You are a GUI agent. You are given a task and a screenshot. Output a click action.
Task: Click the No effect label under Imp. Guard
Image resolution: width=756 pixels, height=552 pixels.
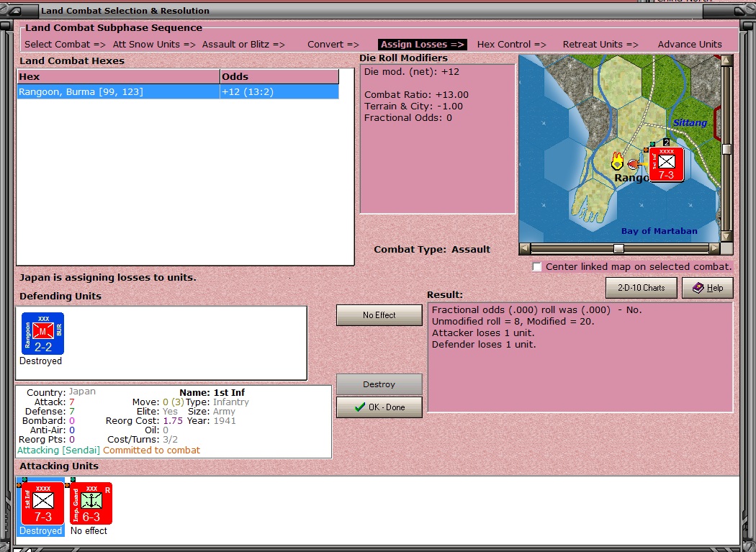(89, 531)
